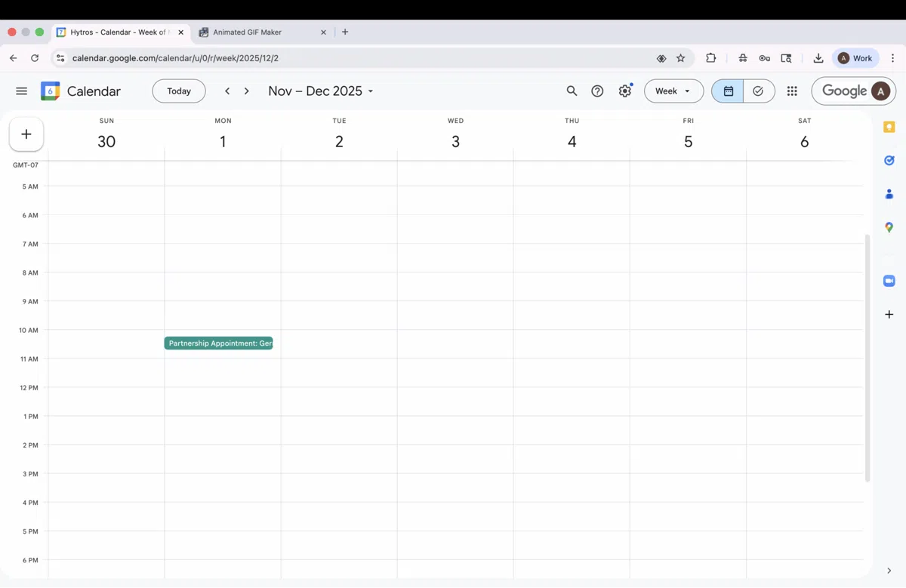Select Friday 5 day header
Viewport: 906px width, 588px height.
coord(688,141)
